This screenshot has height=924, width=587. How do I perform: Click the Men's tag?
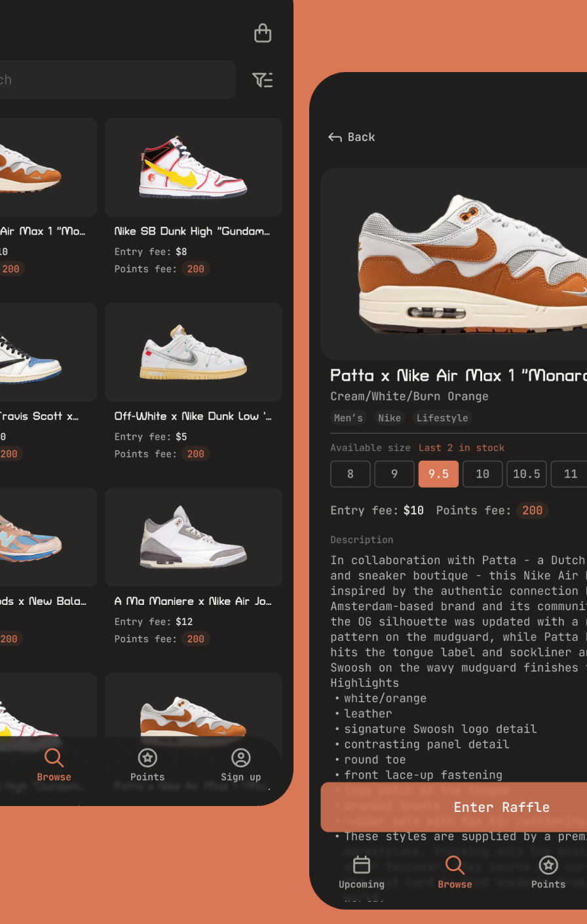[x=349, y=418]
